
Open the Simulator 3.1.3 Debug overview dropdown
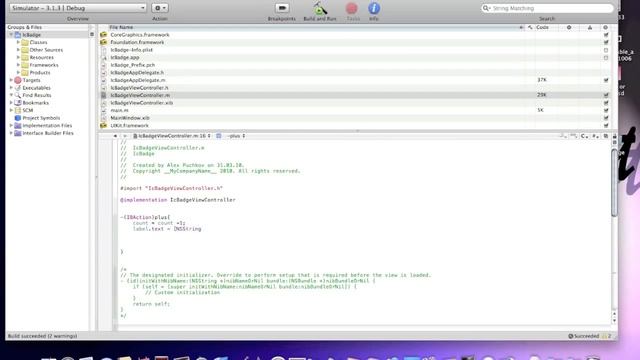pos(78,8)
